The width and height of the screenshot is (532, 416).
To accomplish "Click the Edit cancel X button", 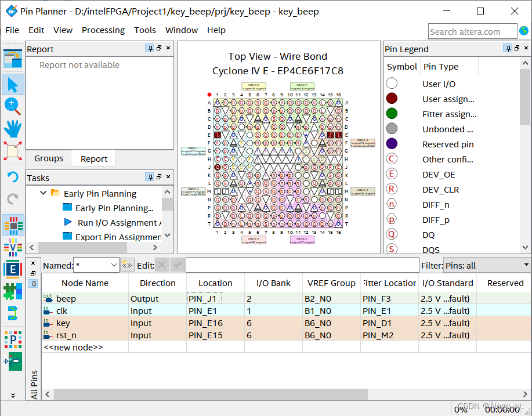I will tap(162, 265).
